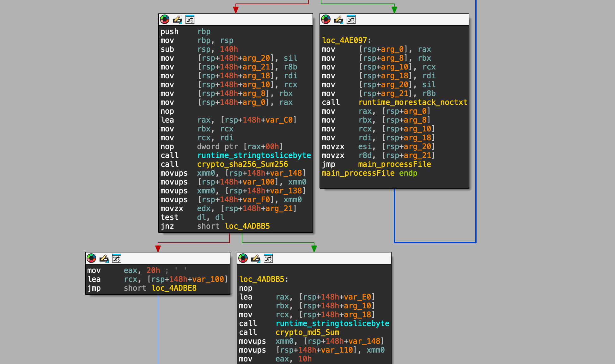Navigate to runtime_morestack_noctxt
The image size is (615, 364).
413,102
